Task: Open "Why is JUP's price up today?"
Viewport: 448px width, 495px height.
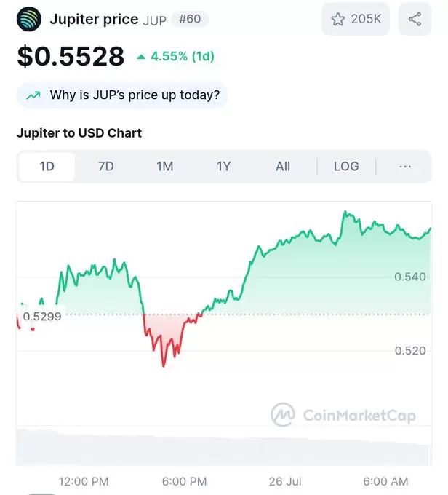Action: click(x=122, y=95)
